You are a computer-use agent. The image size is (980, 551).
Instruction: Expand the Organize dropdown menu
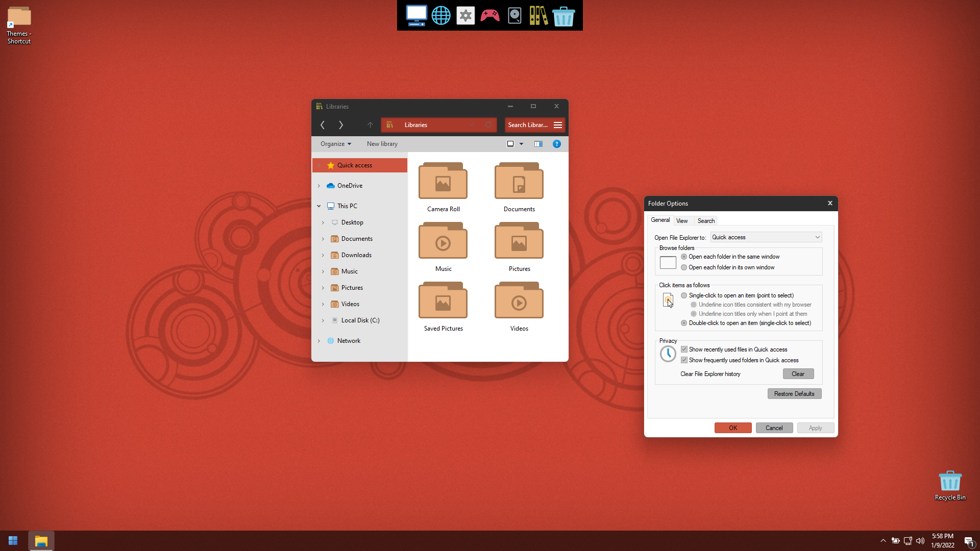click(336, 144)
